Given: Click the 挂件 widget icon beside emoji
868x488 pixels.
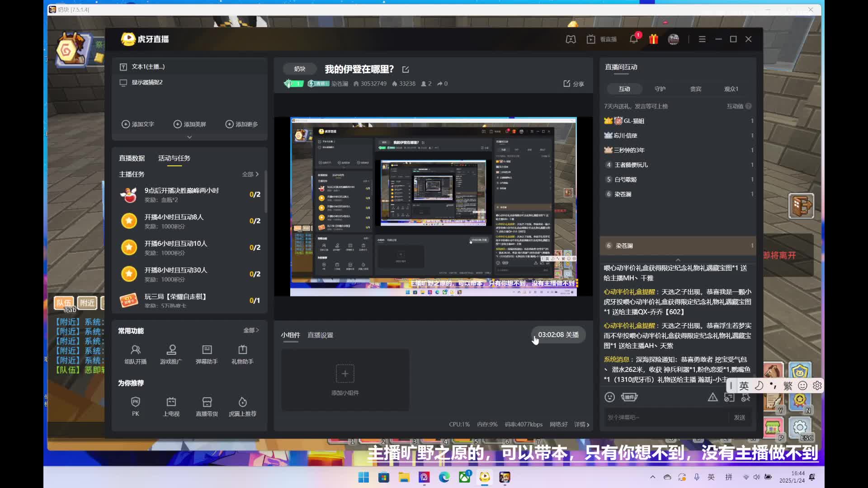Looking at the screenshot, I should pos(629,397).
